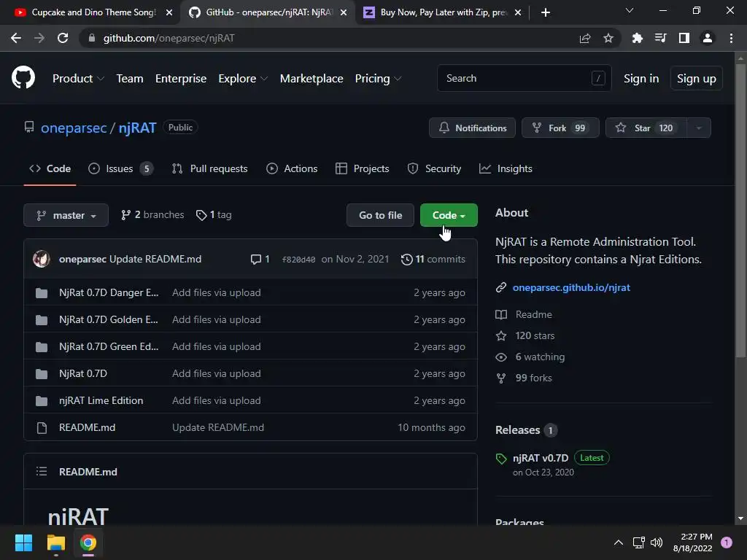Viewport: 747px width, 560px height.
Task: Click the link icon next to oneparsec.github.io/njrat
Action: (501, 287)
